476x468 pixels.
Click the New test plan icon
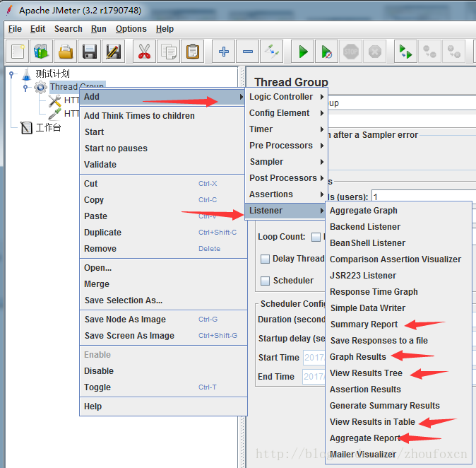tap(18, 52)
